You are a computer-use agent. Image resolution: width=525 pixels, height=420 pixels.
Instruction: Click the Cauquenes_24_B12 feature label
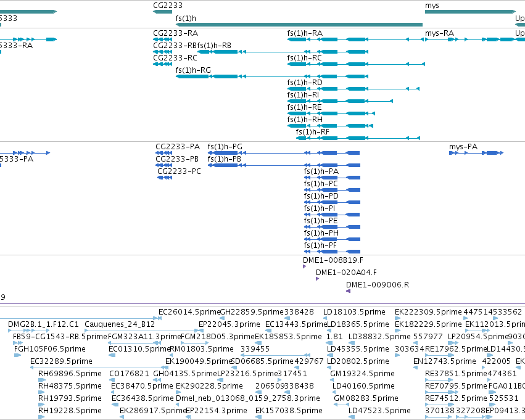(x=120, y=324)
